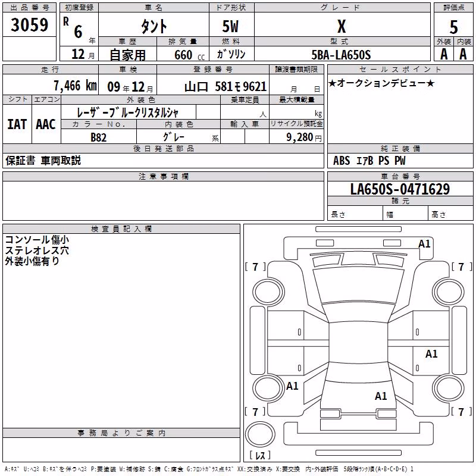This screenshot has height=476, width=476.
Task: Select registration number 山口 581 モ 9621
Action: [x=226, y=87]
